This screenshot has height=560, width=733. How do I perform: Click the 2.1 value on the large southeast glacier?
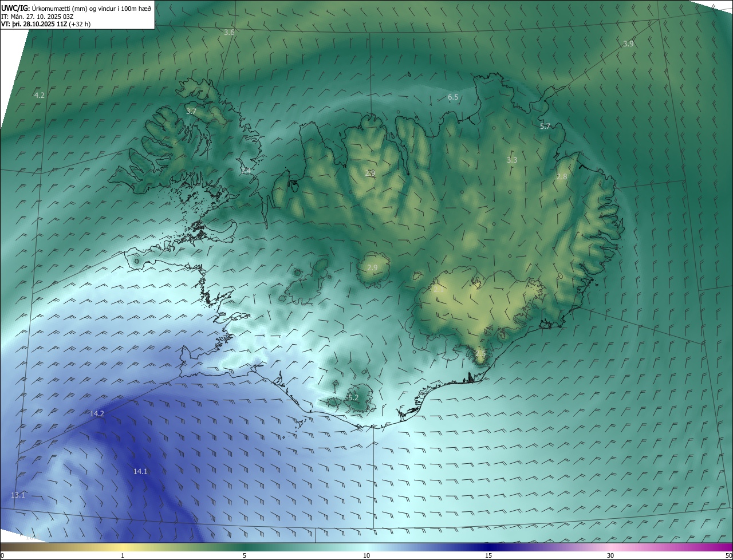(439, 290)
